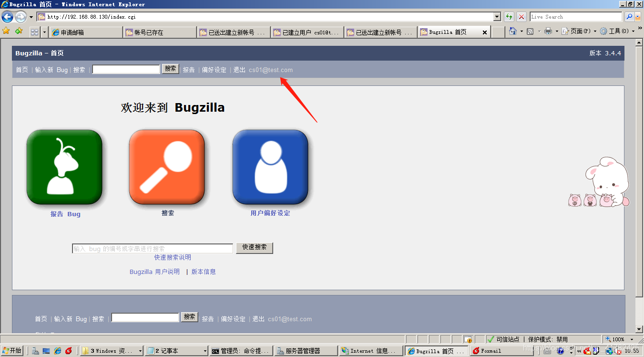Screen dimensions: 644x357
Task: Open the Quick Tabs grid icon
Action: click(x=34, y=32)
